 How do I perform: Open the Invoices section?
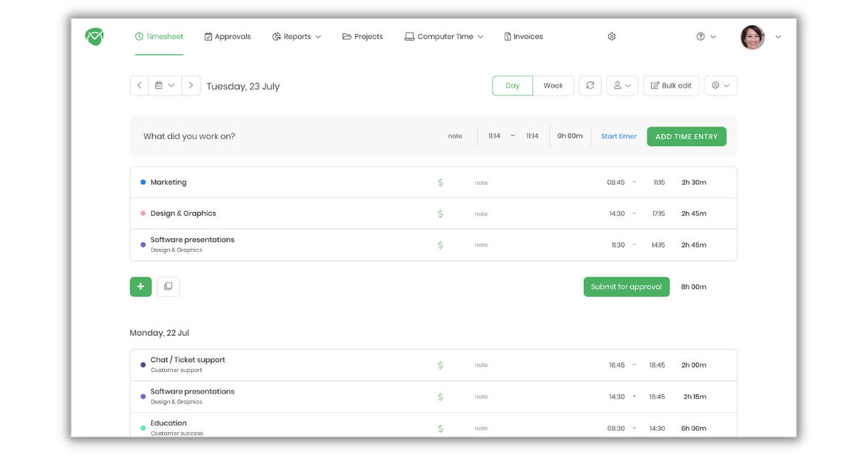(x=524, y=35)
